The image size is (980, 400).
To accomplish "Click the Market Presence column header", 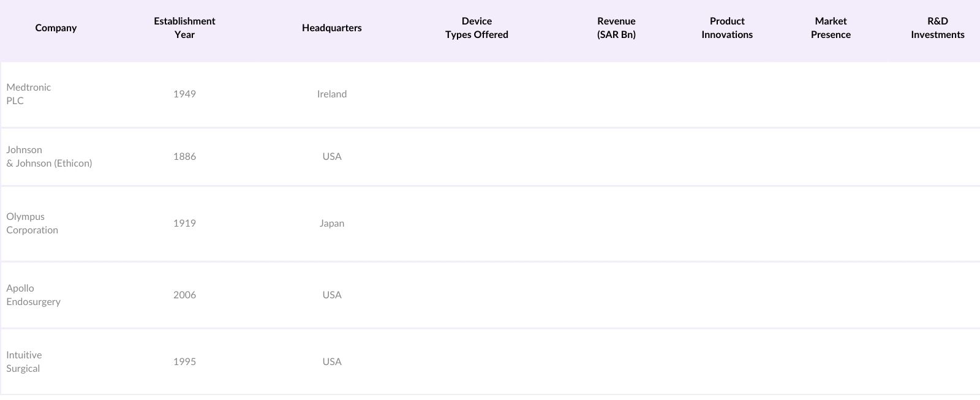I will click(x=831, y=28).
